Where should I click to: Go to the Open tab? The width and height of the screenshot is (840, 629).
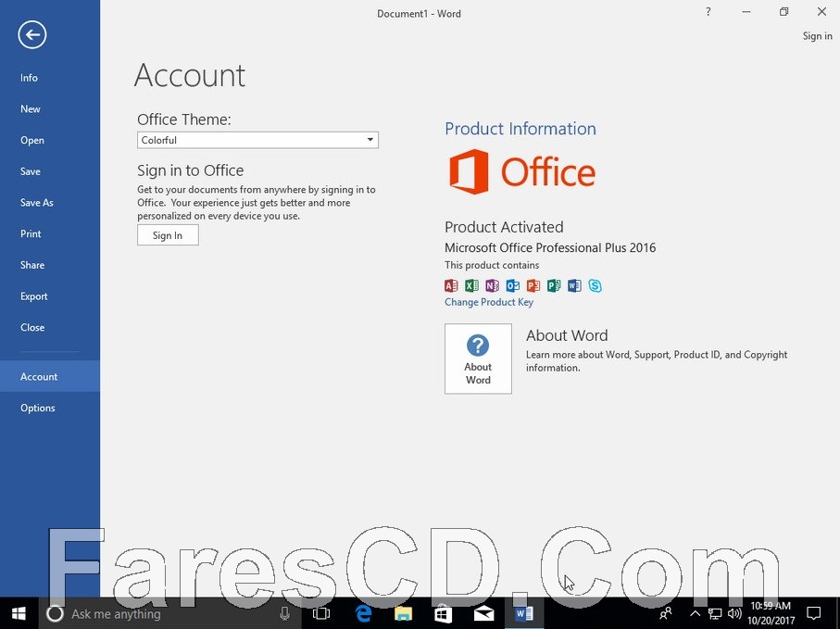(50, 141)
